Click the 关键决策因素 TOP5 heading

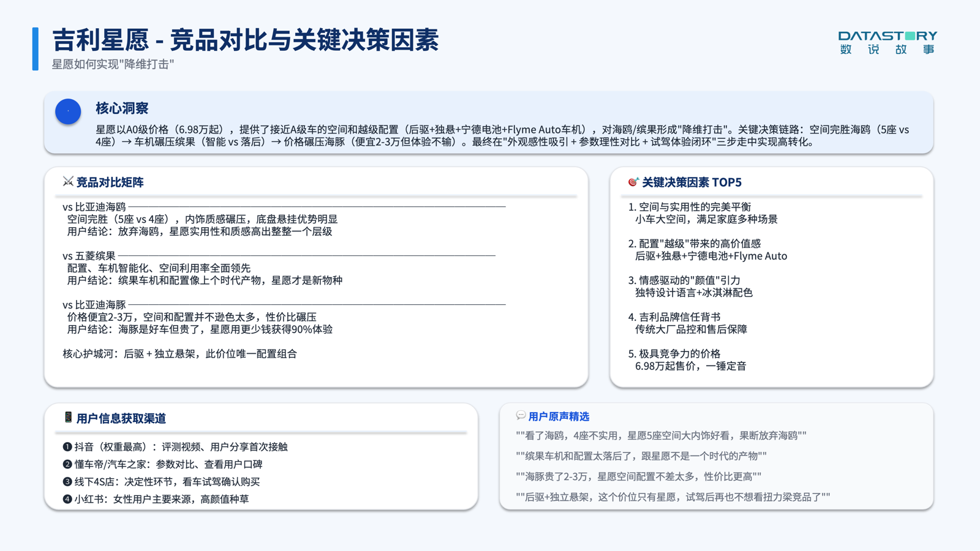[x=692, y=182]
